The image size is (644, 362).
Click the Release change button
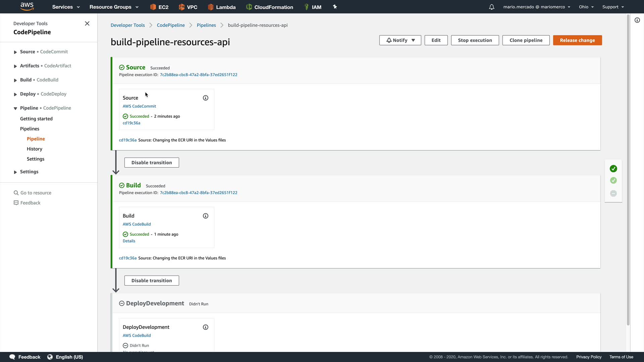tap(577, 40)
